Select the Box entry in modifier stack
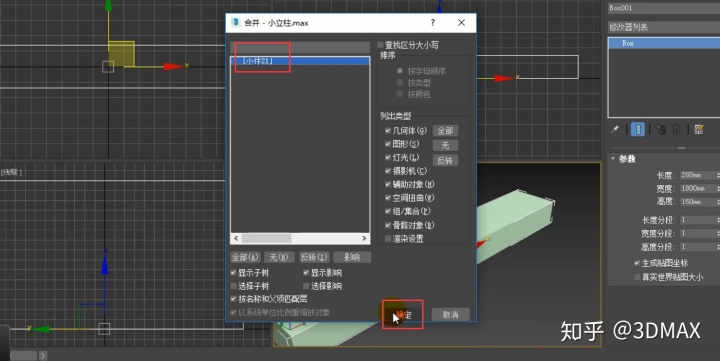The height and width of the screenshot is (361, 720). 664,43
